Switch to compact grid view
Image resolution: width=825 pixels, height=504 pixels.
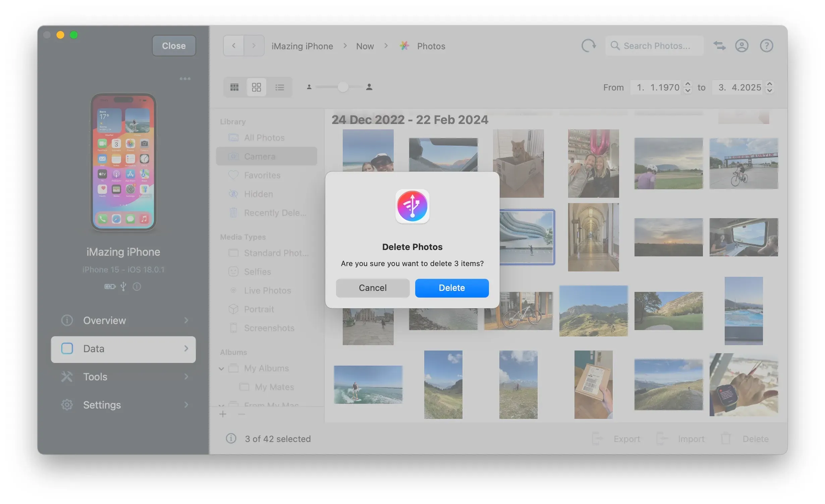tap(235, 87)
